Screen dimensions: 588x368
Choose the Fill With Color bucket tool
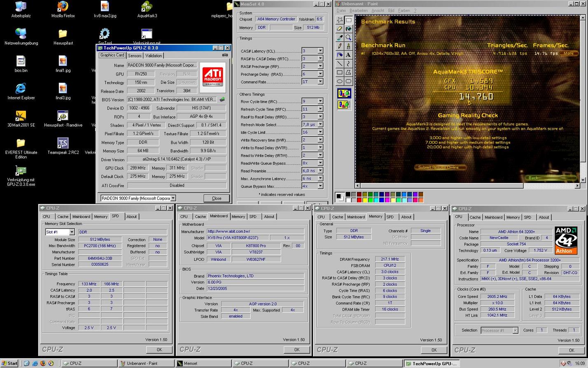pyautogui.click(x=348, y=29)
